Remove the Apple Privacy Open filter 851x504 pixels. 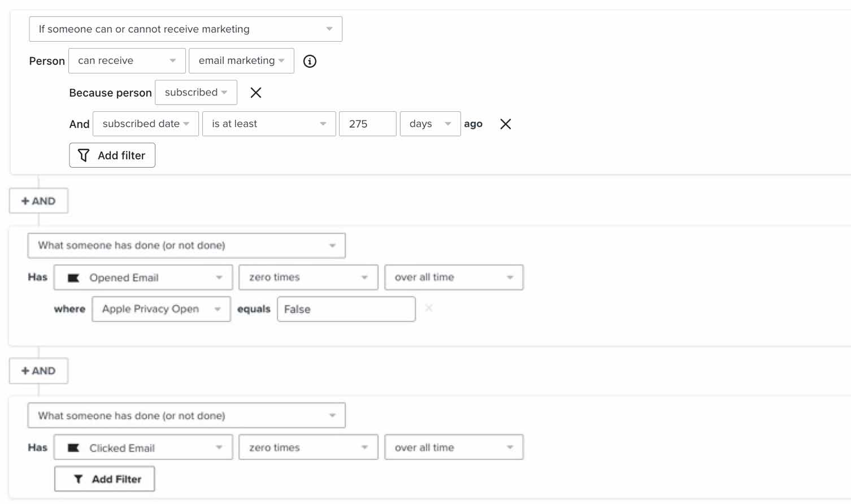pyautogui.click(x=429, y=308)
